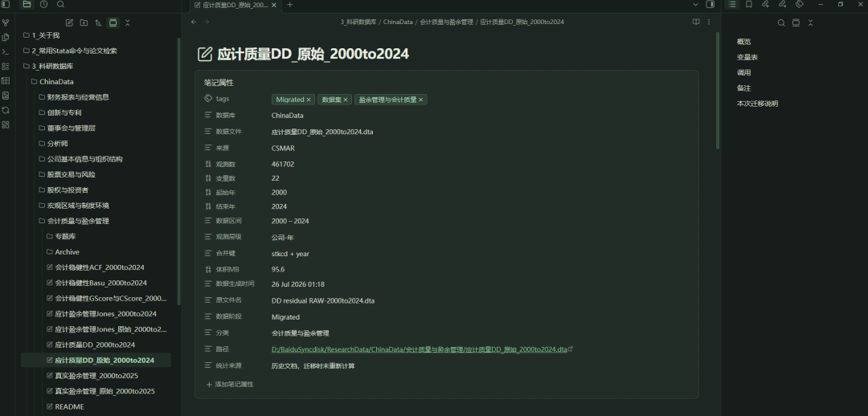Click the table ribbon icon
The image size is (868, 416).
6,81
